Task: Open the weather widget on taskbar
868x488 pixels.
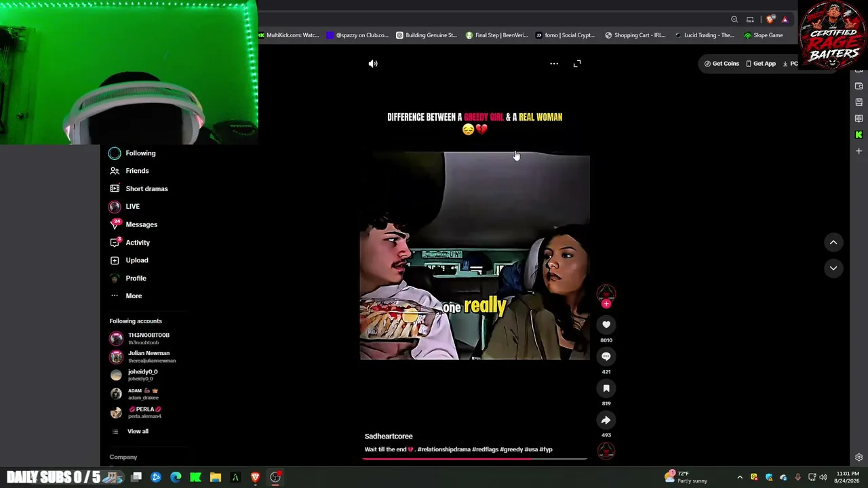Action: tap(686, 477)
